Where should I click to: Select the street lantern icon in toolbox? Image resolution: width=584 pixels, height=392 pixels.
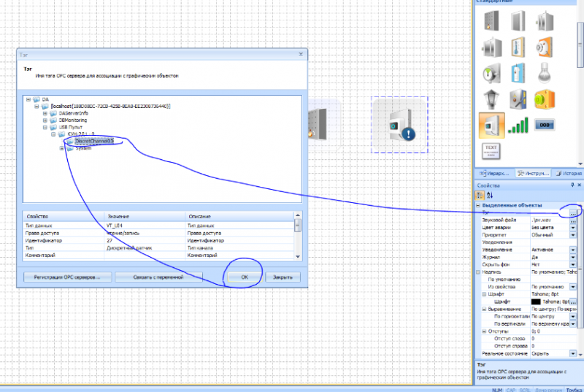[491, 99]
